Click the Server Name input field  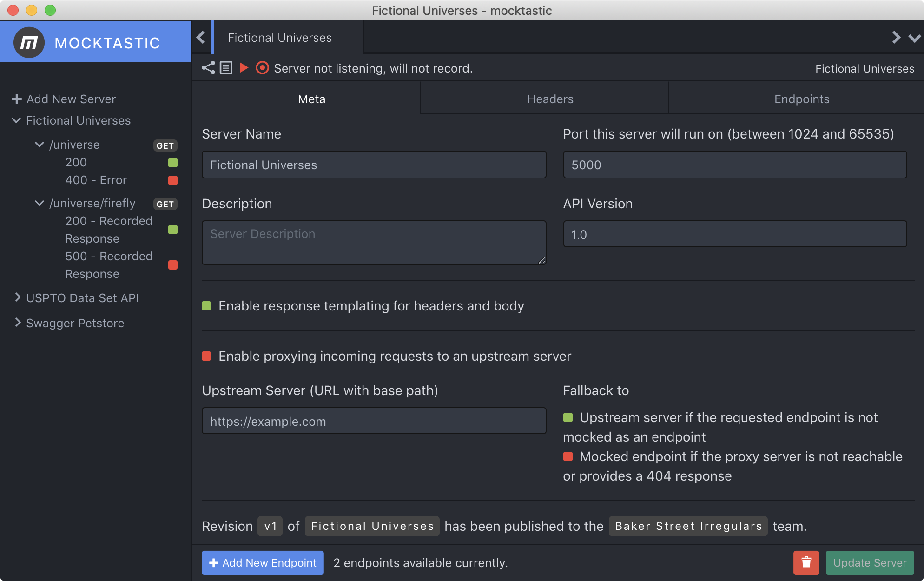point(374,165)
